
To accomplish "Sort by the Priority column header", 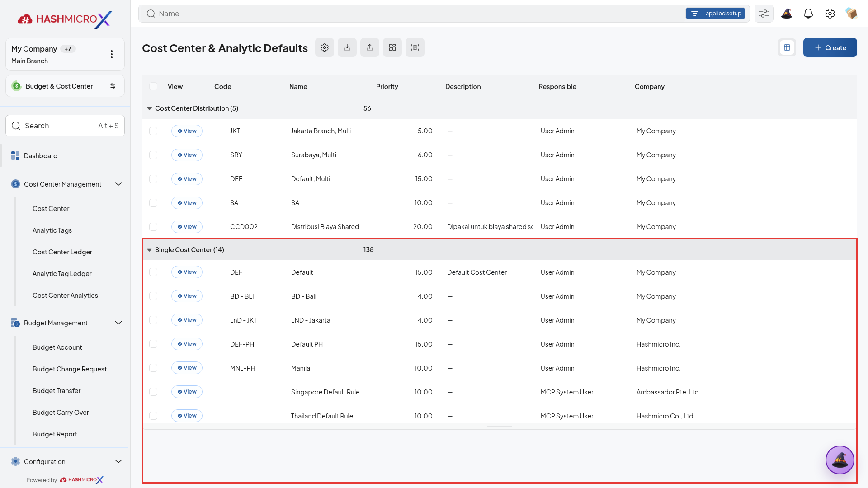I will click(x=387, y=87).
